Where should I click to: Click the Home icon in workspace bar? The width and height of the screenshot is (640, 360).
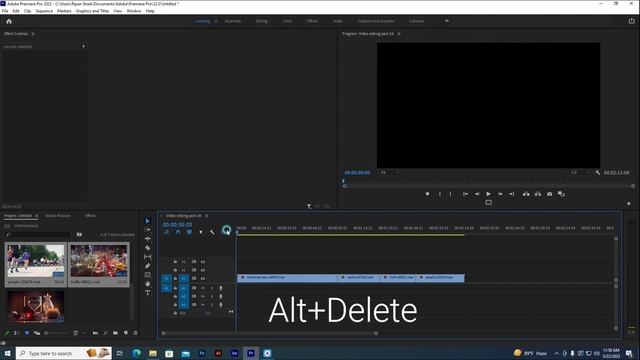[9, 21]
